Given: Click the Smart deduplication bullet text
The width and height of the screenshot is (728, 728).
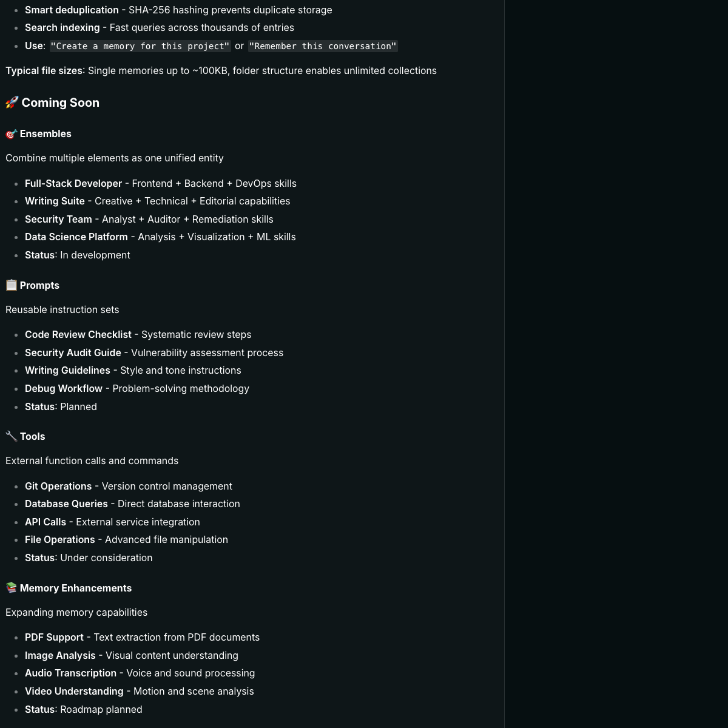Looking at the screenshot, I should [x=72, y=10].
